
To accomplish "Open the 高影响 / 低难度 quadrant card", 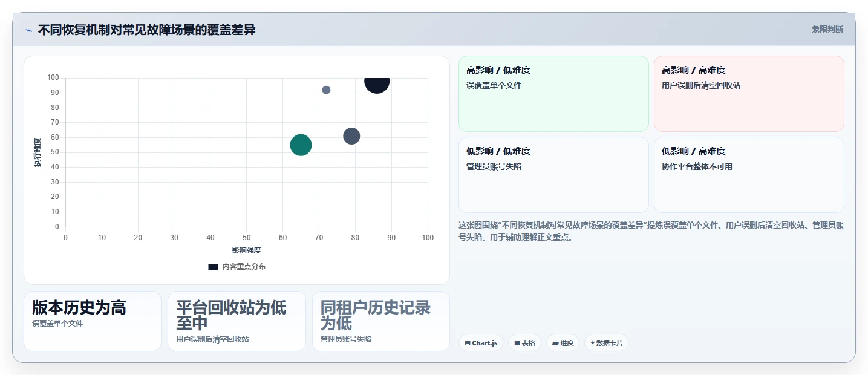I will click(x=553, y=94).
